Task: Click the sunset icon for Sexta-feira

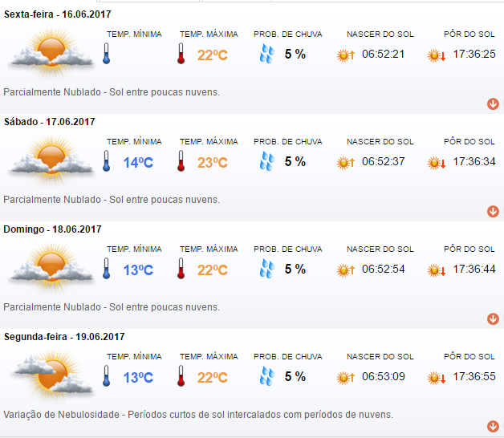Action: [436, 55]
